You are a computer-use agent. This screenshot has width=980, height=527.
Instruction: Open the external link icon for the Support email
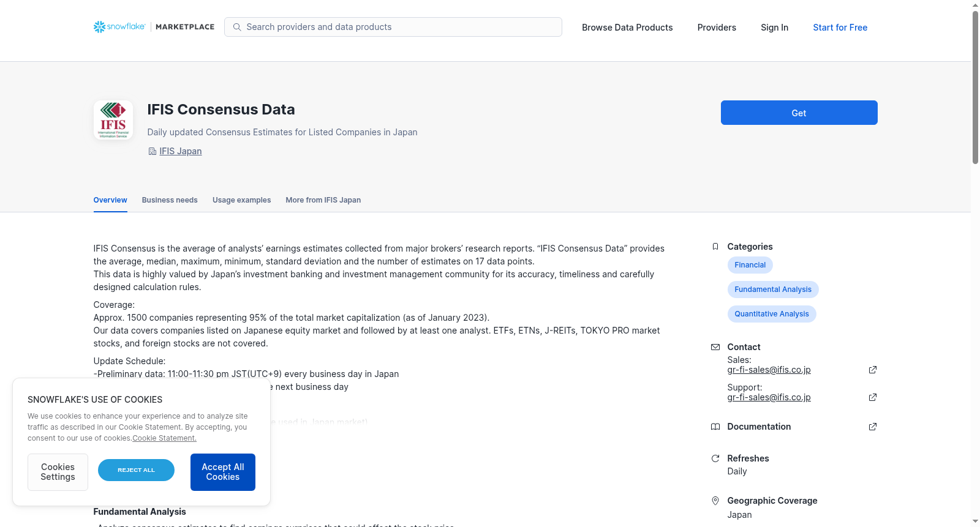[x=873, y=397]
